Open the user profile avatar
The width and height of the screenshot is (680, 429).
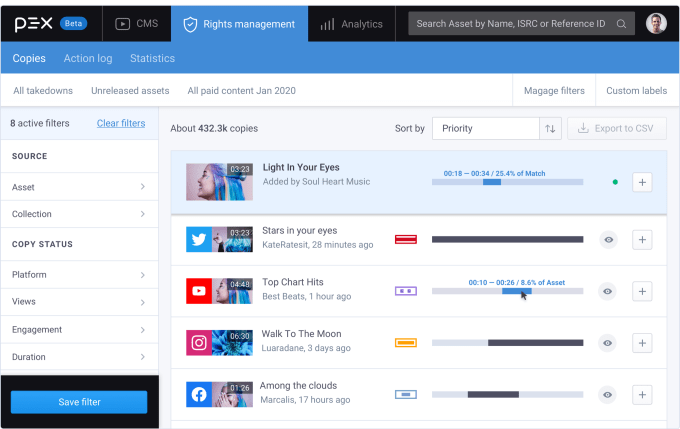656,24
